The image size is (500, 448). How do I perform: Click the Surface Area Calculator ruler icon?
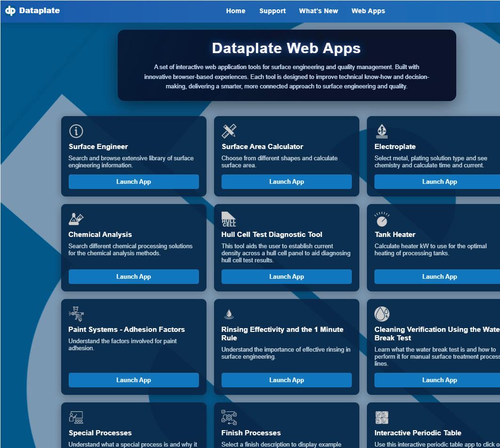(x=229, y=131)
